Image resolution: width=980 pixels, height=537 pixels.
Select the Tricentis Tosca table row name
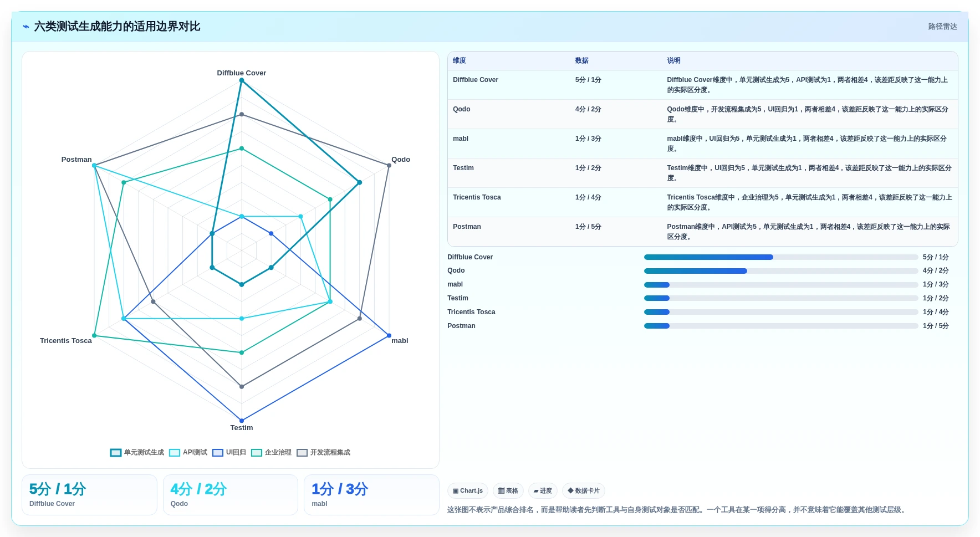[477, 197]
